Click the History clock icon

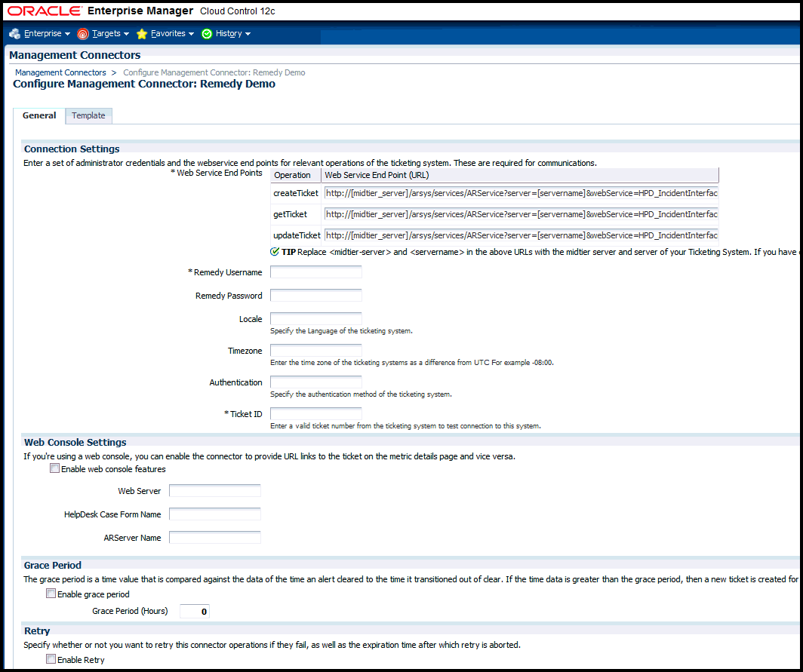click(205, 33)
